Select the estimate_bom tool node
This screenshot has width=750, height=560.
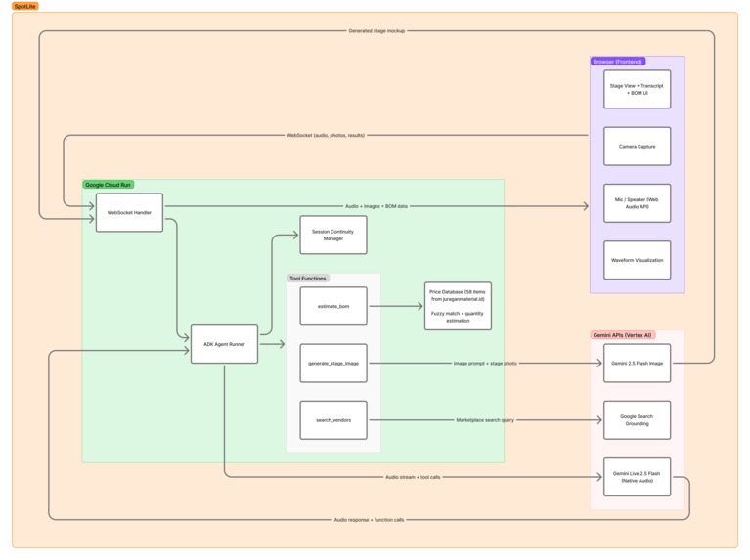333,306
